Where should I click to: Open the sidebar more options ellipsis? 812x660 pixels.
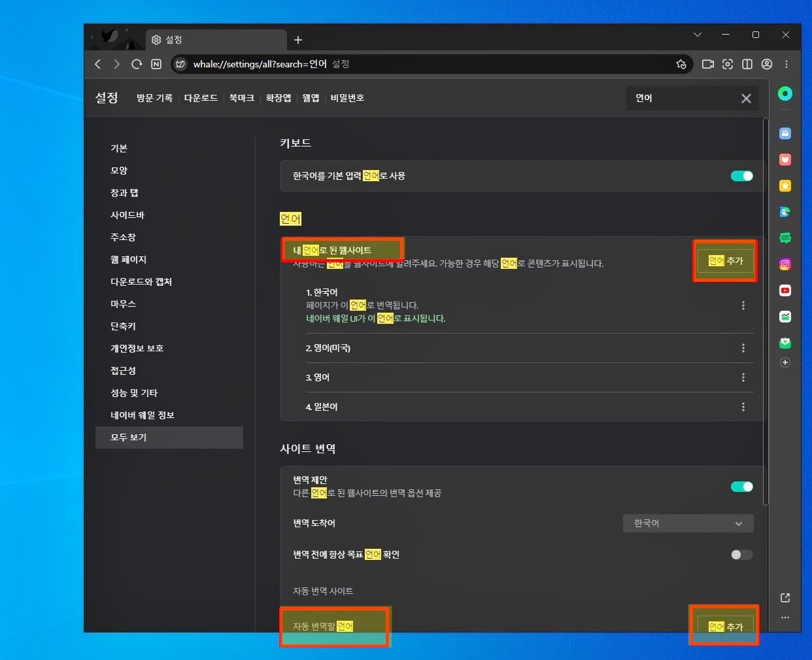point(785,617)
